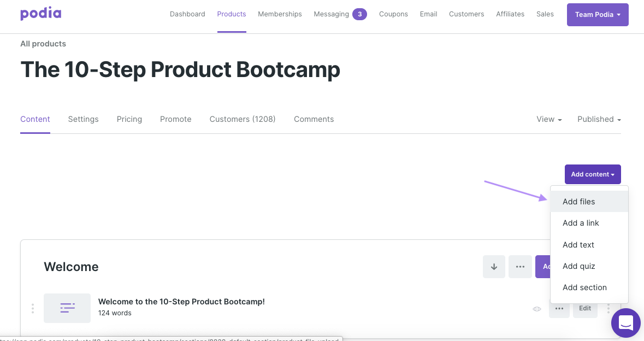
Task: Open the View dropdown
Action: click(x=548, y=119)
